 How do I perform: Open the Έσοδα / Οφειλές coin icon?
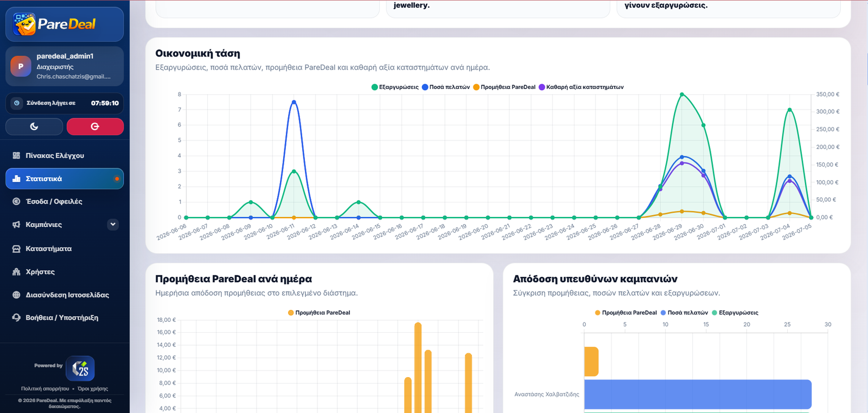(16, 201)
